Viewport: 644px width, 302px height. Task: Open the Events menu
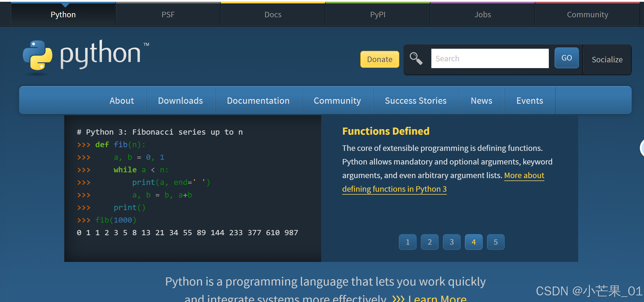(x=530, y=101)
